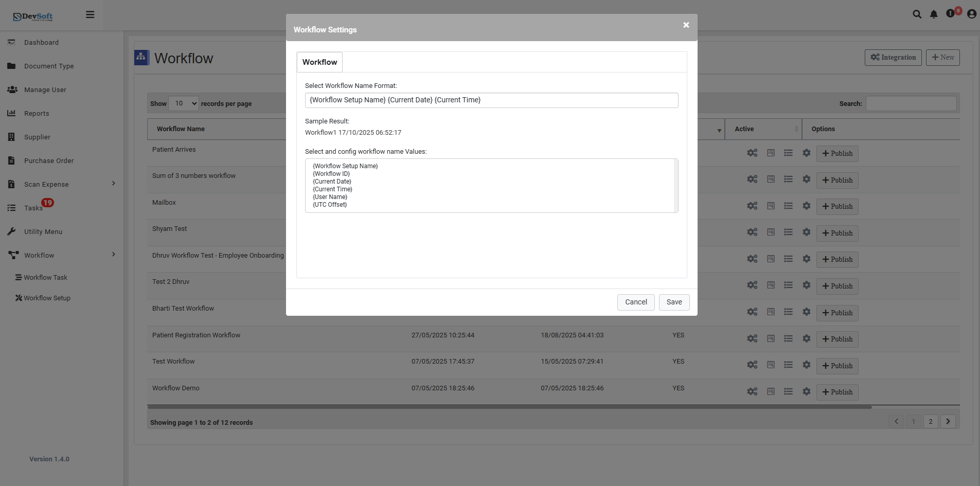Open alerts icon showing red badge 8
980x486 pixels.
(x=950, y=14)
